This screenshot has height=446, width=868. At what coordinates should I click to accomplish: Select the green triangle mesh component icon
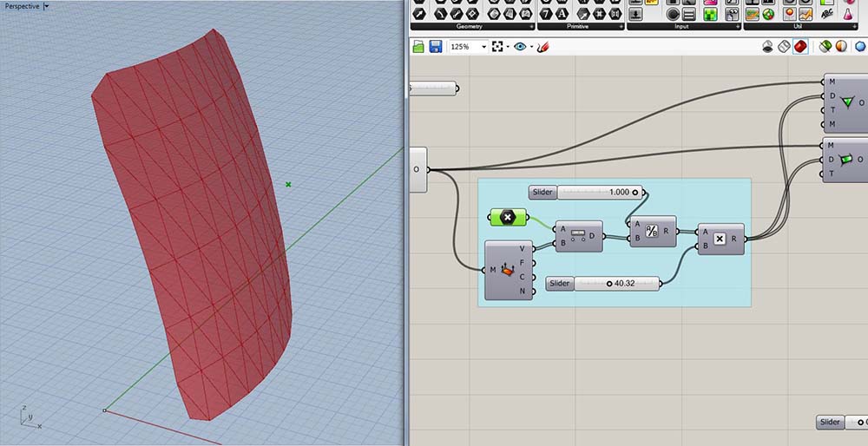[x=847, y=102]
